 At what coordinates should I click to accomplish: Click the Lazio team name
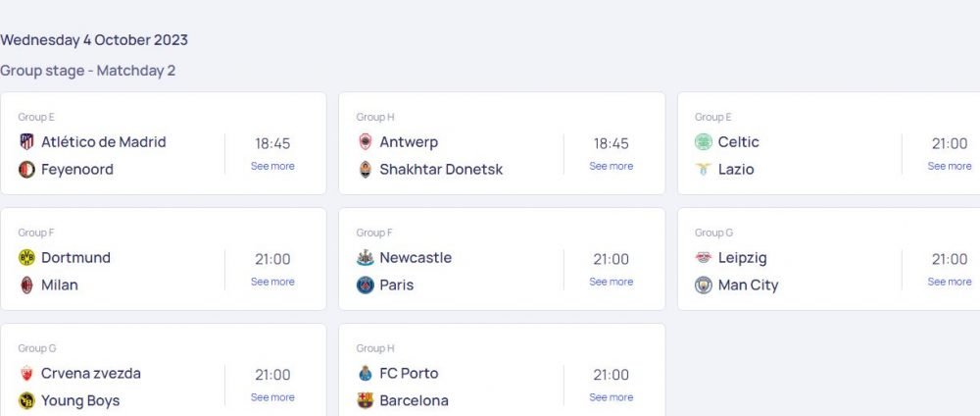[736, 170]
